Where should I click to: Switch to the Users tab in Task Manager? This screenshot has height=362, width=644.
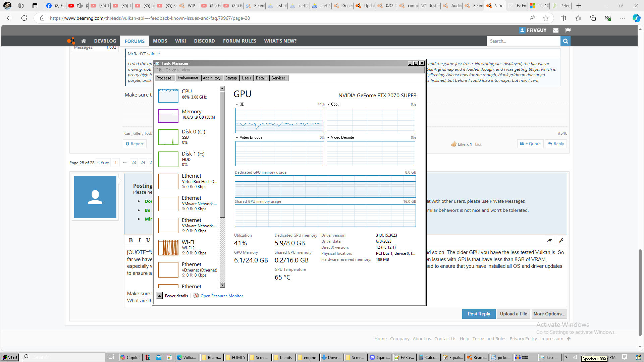(247, 78)
